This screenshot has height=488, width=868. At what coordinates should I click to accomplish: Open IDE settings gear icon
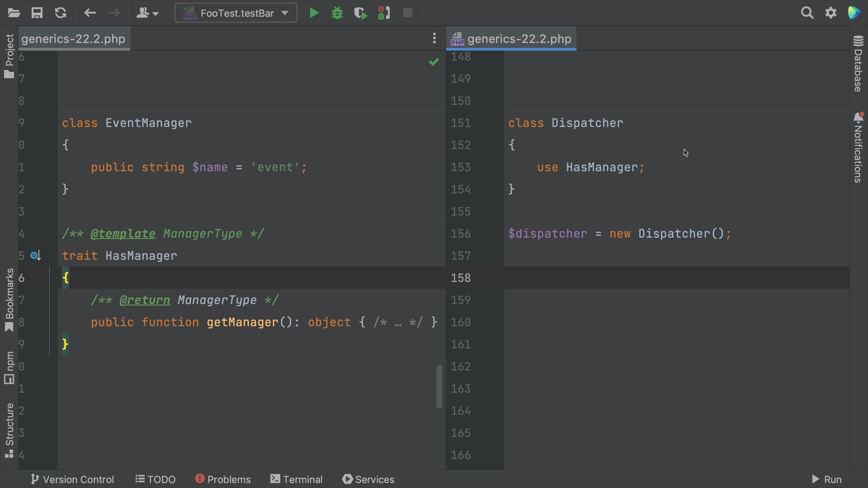pyautogui.click(x=831, y=13)
